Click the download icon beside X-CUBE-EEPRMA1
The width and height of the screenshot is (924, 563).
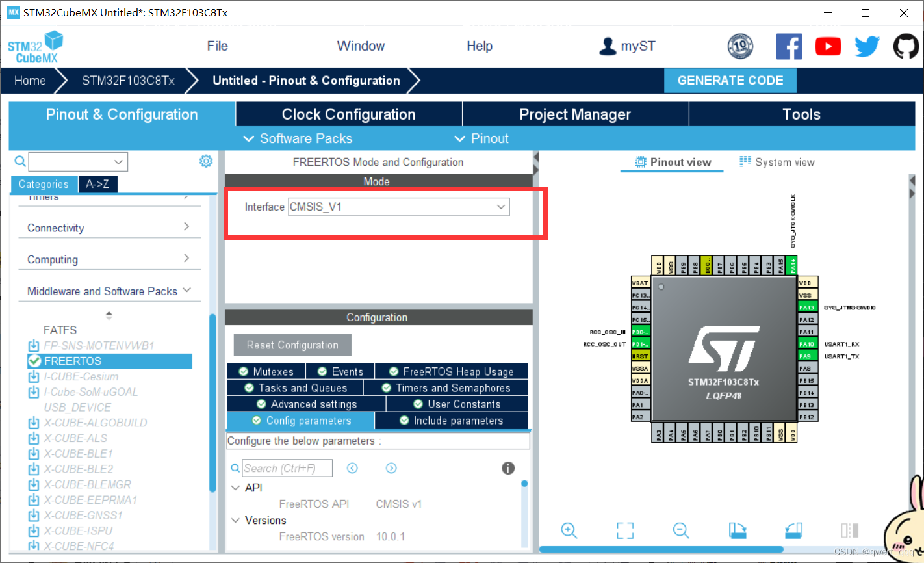[x=34, y=500]
